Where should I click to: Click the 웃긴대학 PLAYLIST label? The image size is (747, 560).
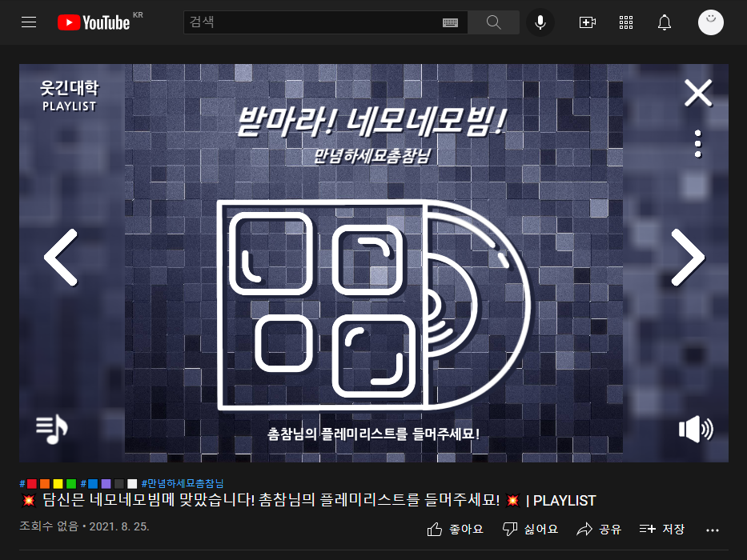(x=69, y=96)
